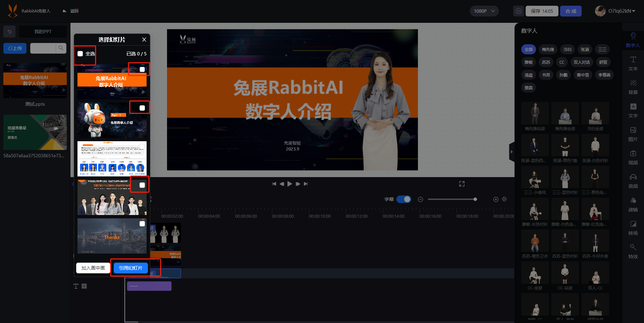Open the 1080P resolution dropdown
Viewport: 644px width, 323px height.
point(484,11)
